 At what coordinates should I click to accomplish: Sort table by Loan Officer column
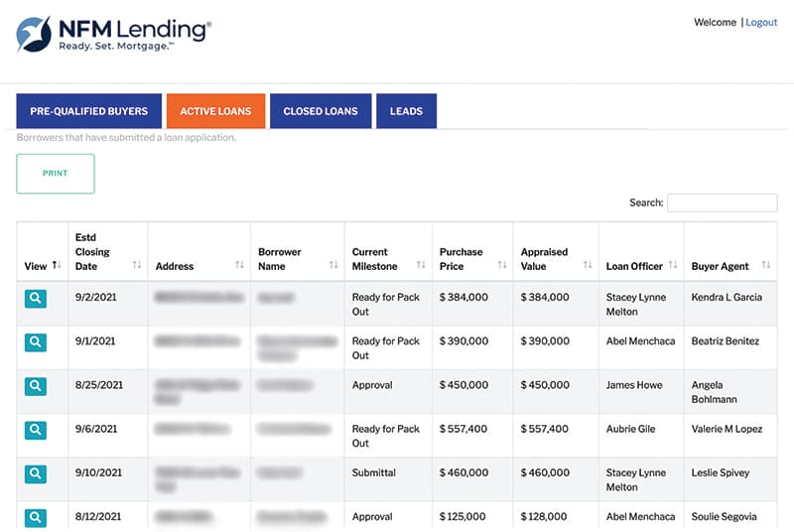pos(672,266)
